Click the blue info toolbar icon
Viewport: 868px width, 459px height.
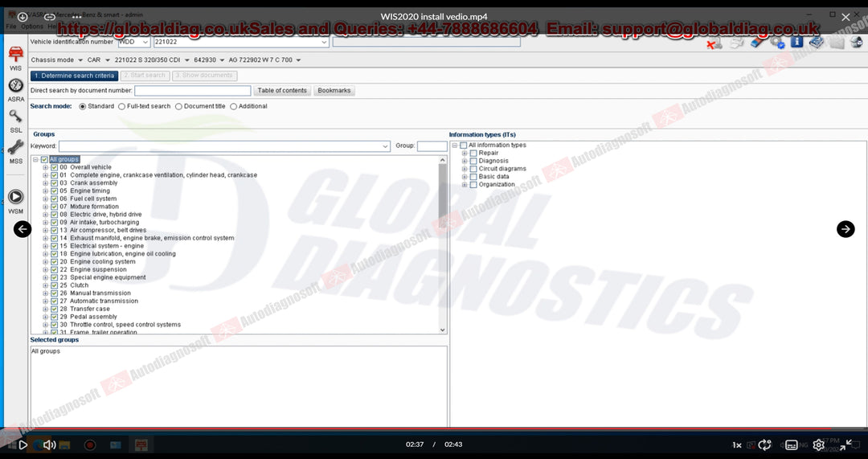(x=796, y=42)
